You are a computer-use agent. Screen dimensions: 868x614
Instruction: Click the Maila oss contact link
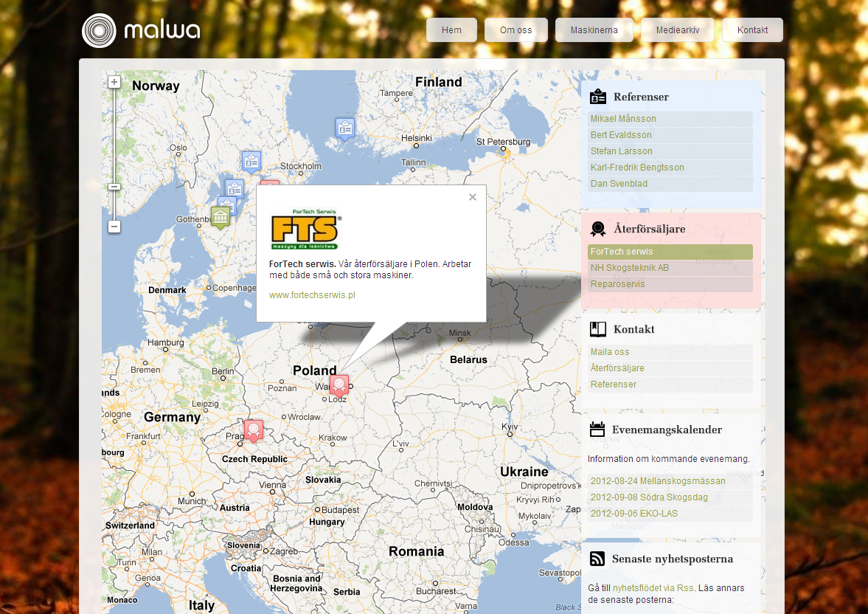[x=610, y=352]
